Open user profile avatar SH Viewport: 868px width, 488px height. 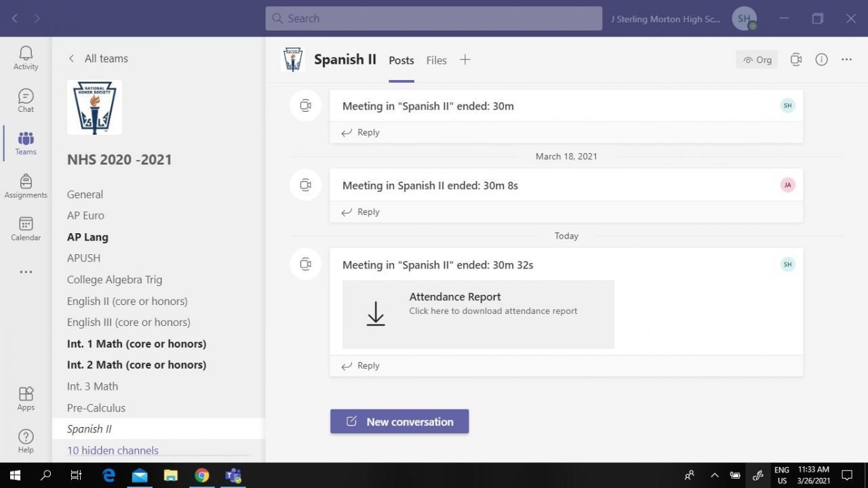point(744,18)
